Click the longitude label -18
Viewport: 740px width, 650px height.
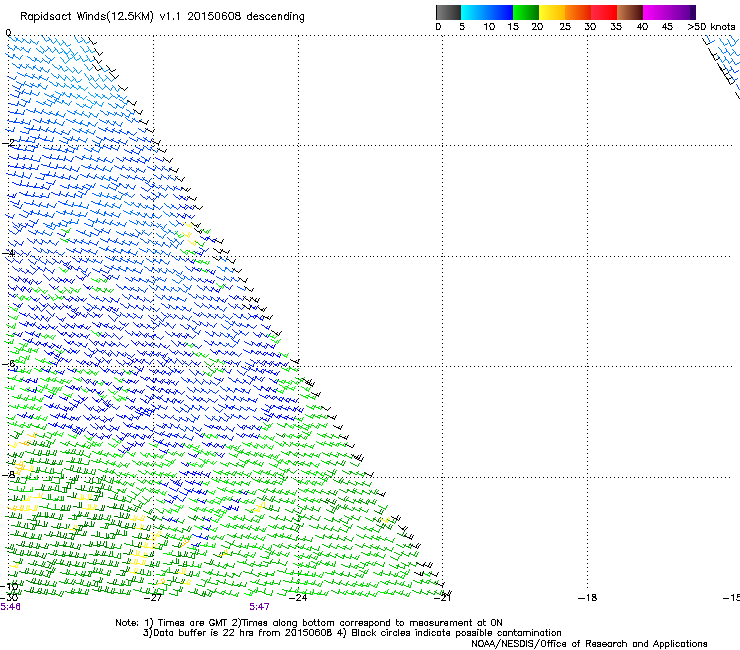tap(588, 598)
